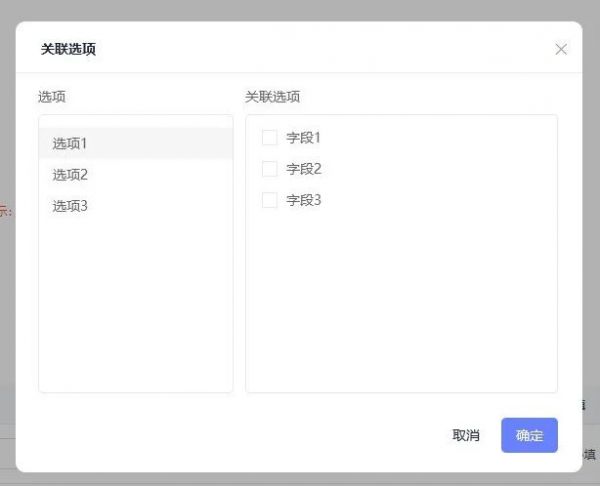600x486 pixels.
Task: Close the 关联选项 dialog with the X icon
Action: tap(561, 49)
